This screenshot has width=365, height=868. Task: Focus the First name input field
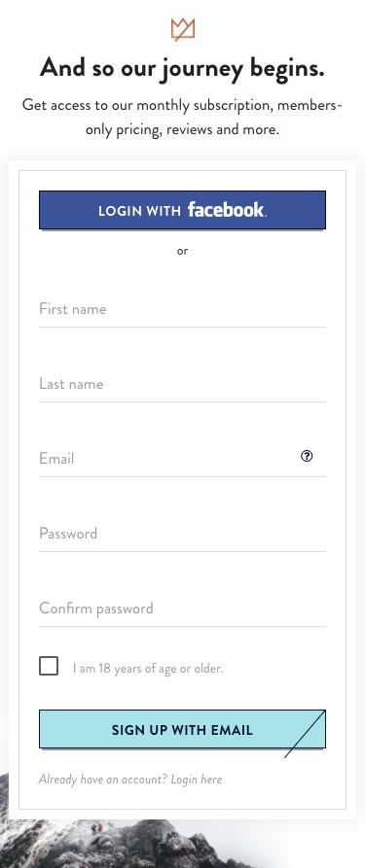tap(183, 309)
